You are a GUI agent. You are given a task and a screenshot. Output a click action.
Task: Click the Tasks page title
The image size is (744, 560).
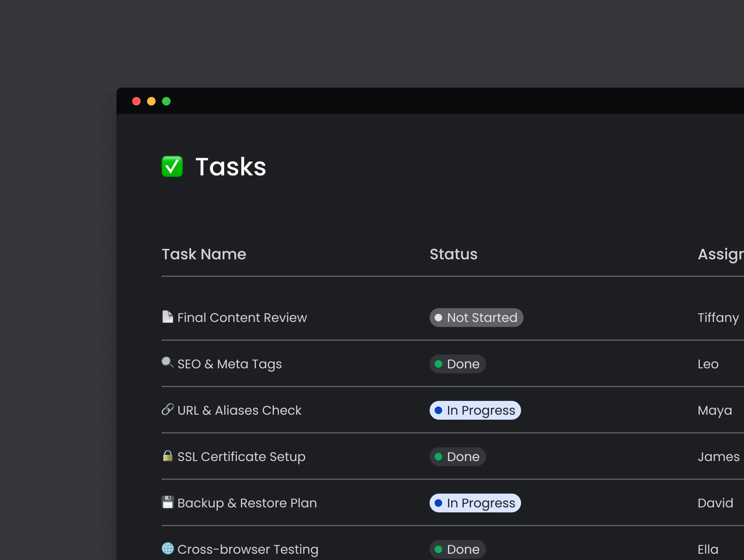[230, 167]
